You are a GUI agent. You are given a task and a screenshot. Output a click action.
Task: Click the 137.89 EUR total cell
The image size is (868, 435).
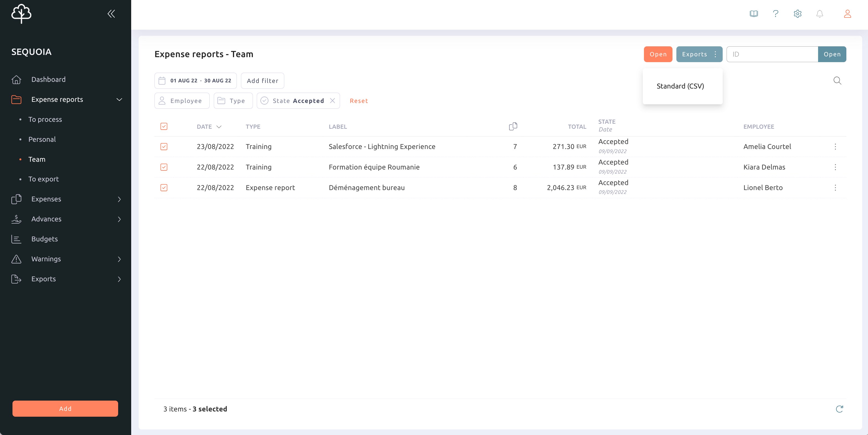(x=569, y=167)
